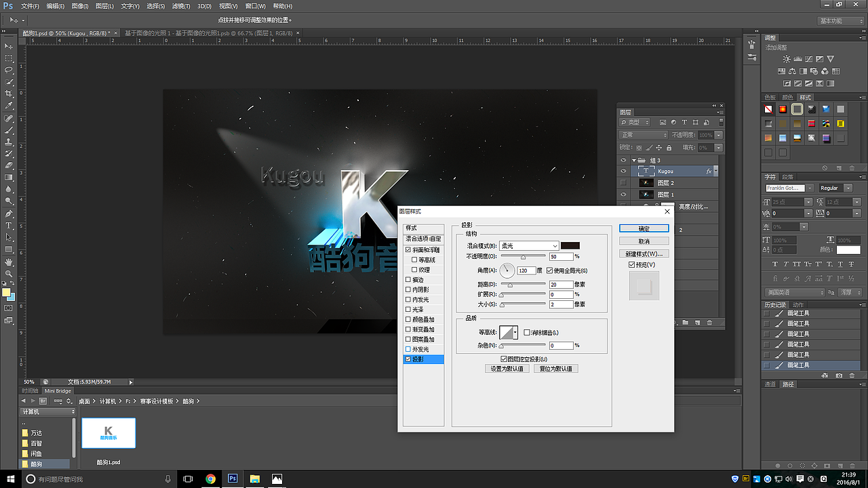
Task: Toggle 使用全局光 checkbox
Action: click(549, 270)
